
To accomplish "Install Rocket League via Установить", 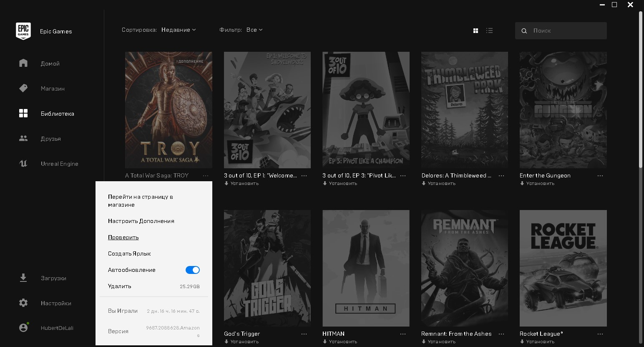I will 537,342.
